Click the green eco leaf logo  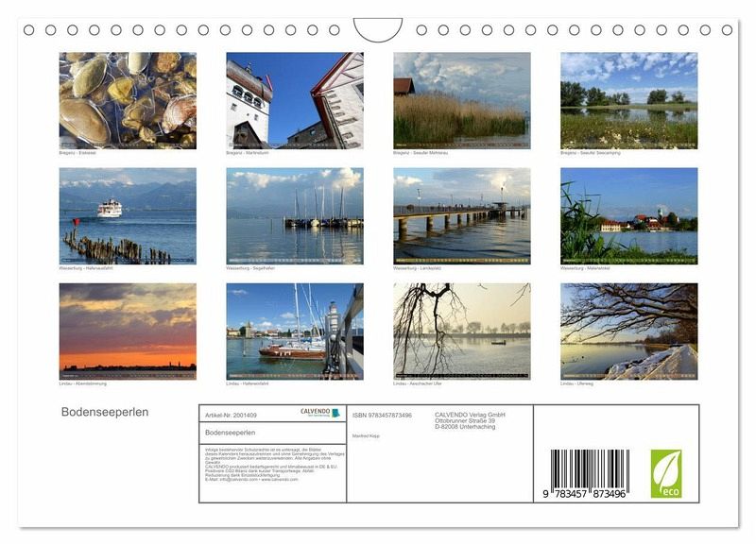pyautogui.click(x=665, y=473)
